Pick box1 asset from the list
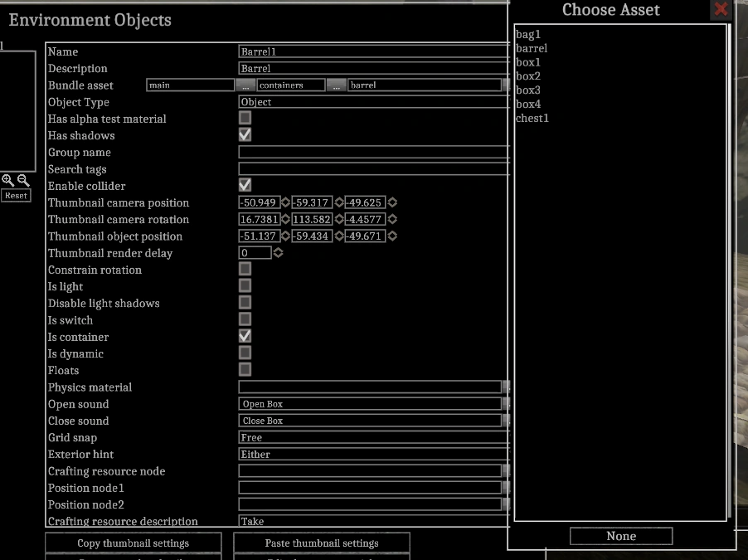Image resolution: width=748 pixels, height=560 pixels. [528, 62]
